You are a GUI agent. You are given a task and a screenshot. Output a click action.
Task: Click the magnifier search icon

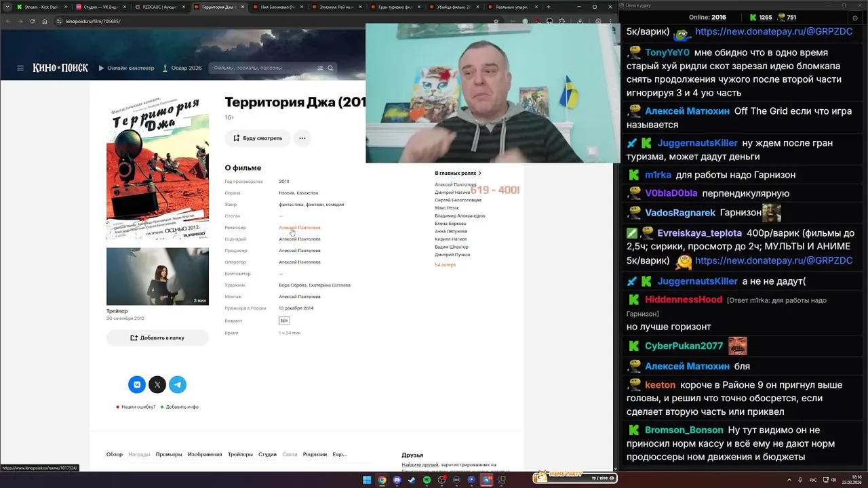click(330, 68)
